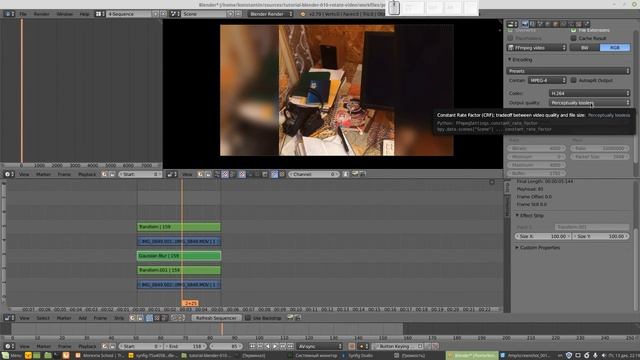Click the shield icon in system tray
Image resolution: width=640 pixels, height=360 pixels.
tap(569, 356)
